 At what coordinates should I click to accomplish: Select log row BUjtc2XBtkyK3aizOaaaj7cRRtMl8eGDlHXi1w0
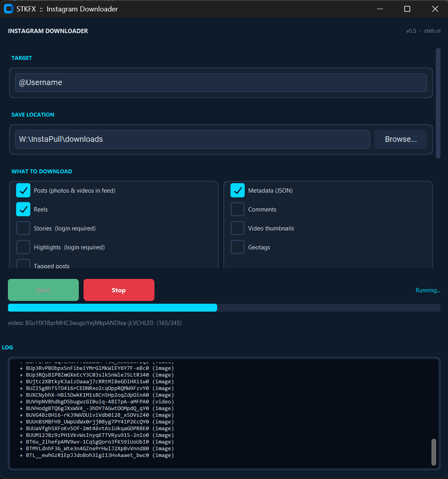(97, 381)
